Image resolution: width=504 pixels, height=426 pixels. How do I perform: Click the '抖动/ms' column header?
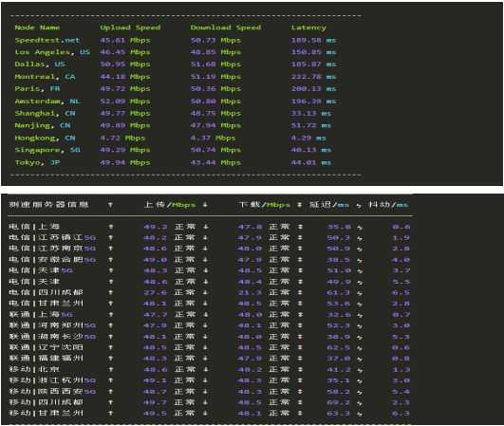pyautogui.click(x=388, y=205)
